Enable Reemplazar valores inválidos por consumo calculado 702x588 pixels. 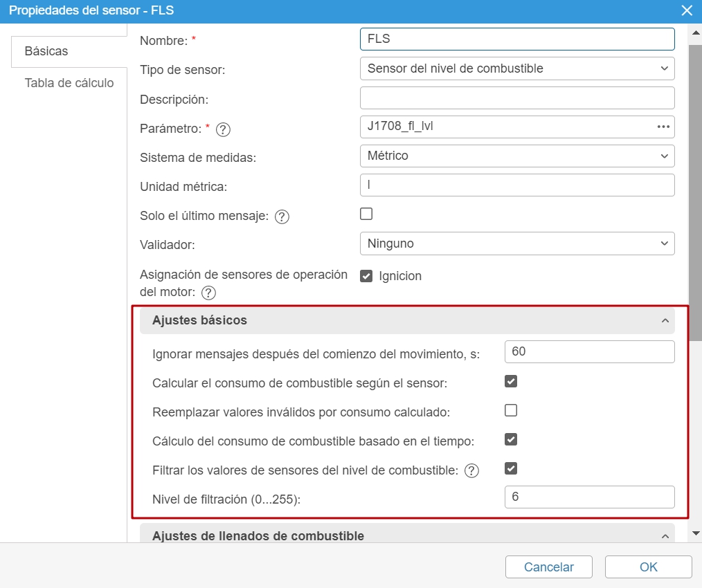[x=510, y=410]
